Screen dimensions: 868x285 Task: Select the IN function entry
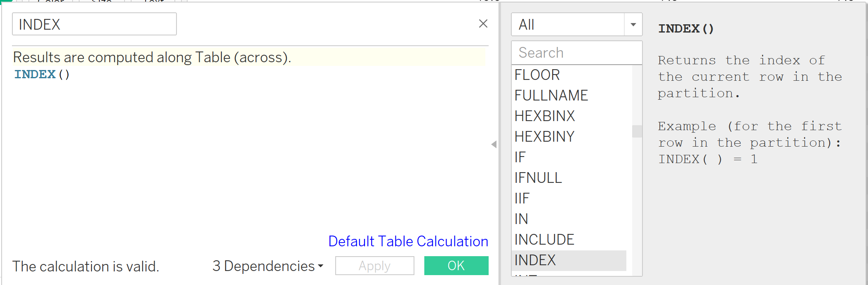[521, 219]
